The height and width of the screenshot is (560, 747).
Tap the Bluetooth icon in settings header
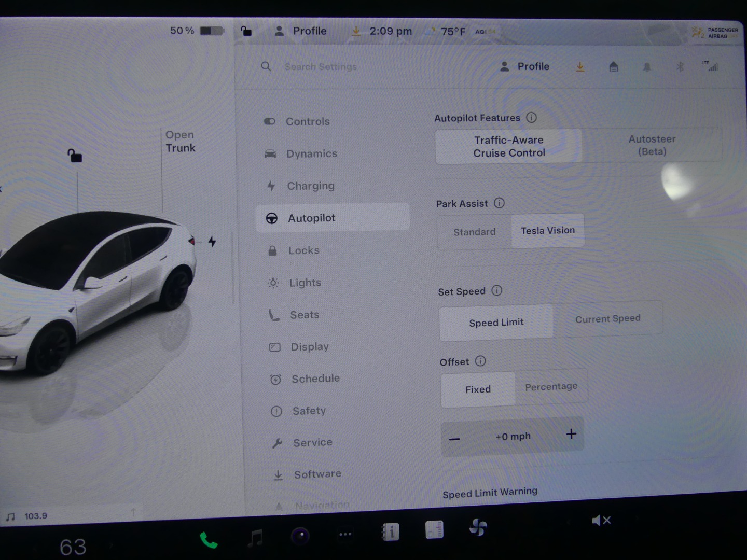coord(680,67)
